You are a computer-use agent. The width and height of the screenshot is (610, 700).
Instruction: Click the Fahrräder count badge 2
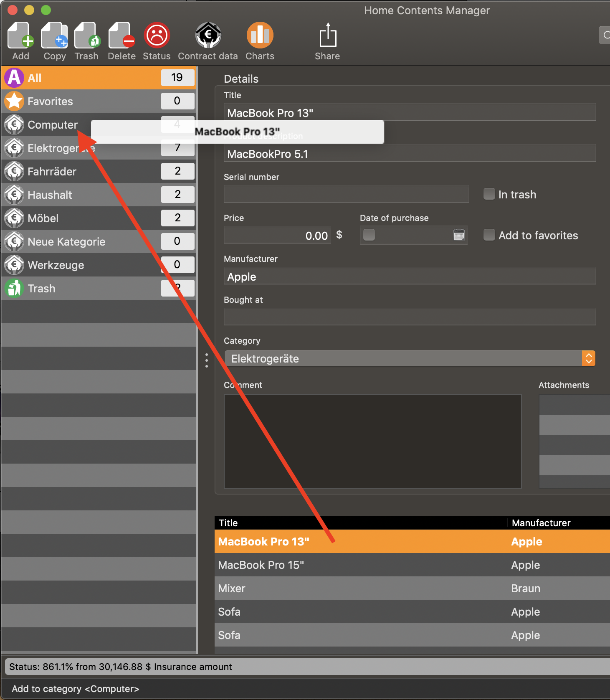[x=177, y=171]
